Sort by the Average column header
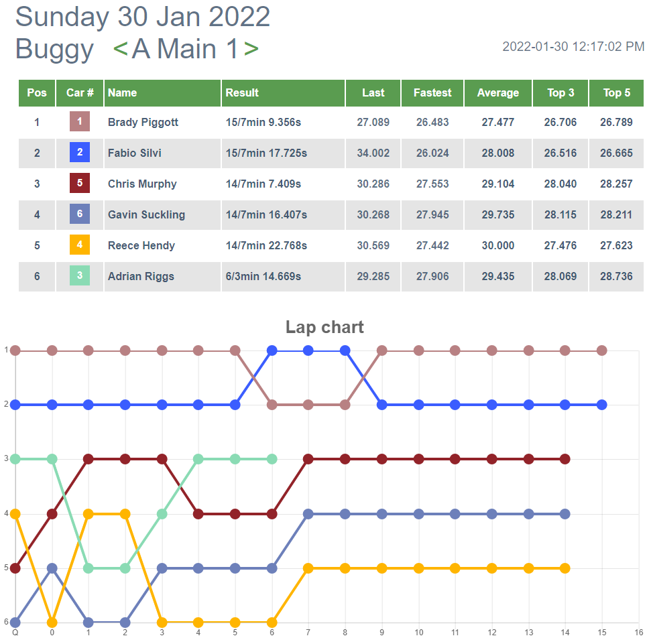This screenshot has height=644, width=649. [498, 93]
